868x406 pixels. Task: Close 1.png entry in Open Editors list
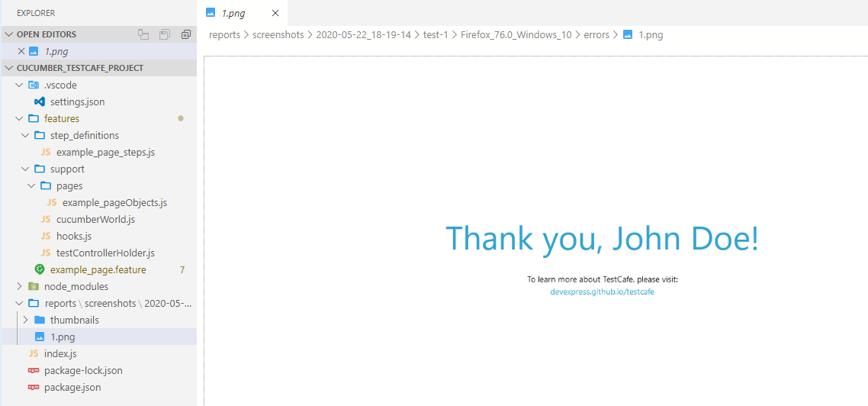point(21,51)
